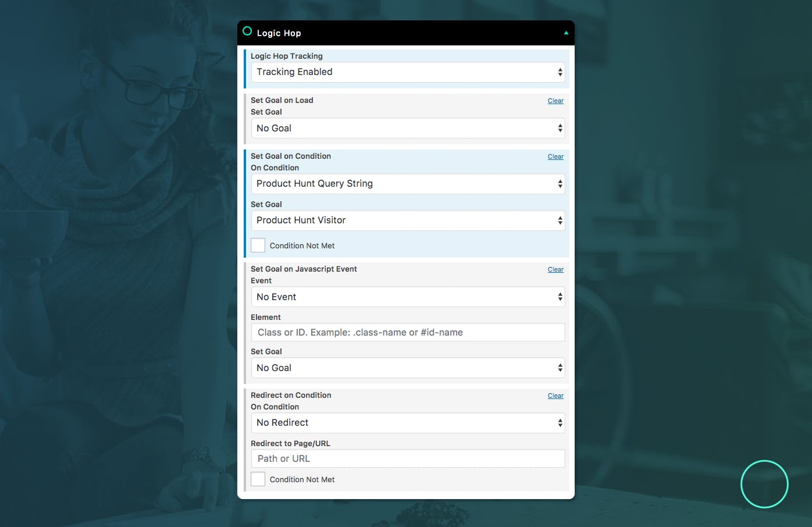The height and width of the screenshot is (527, 812).
Task: Open the Product Hunt Visitor goal dropdown
Action: (408, 220)
